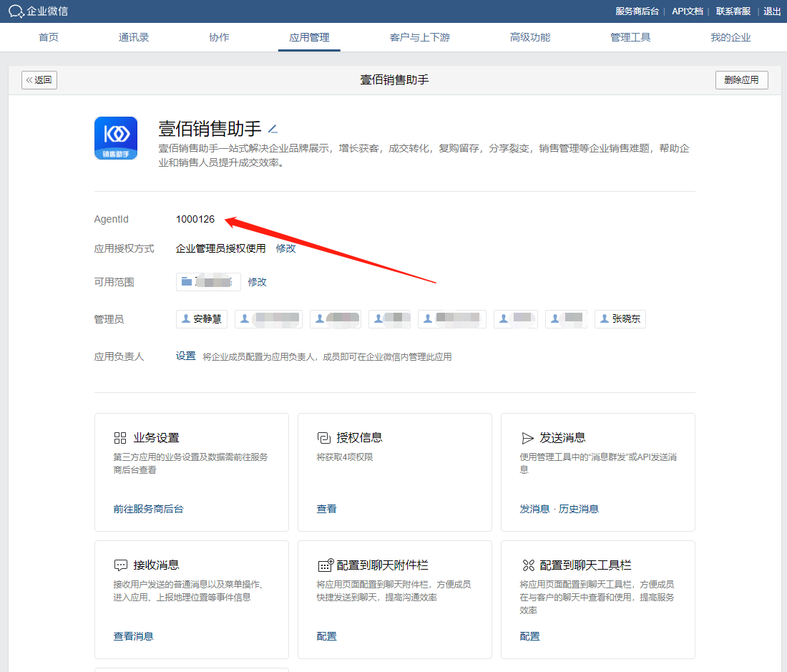This screenshot has width=787, height=672.
Task: Click the 接收消息 card title
Action: tap(156, 565)
